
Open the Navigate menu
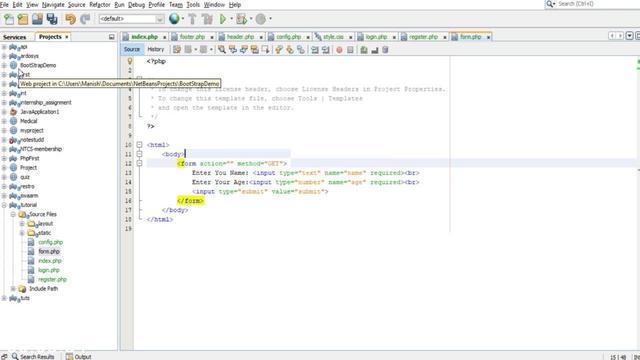[53, 5]
